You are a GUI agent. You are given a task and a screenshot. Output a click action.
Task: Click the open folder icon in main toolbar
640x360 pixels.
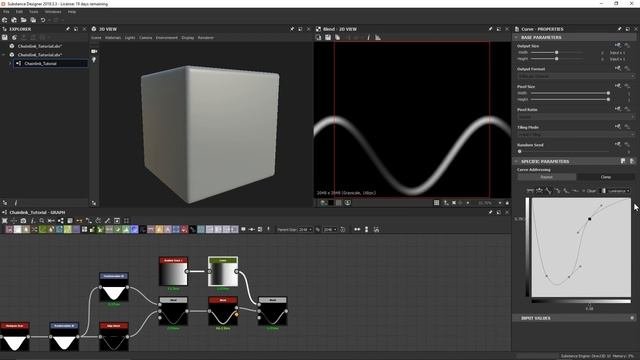click(23, 20)
